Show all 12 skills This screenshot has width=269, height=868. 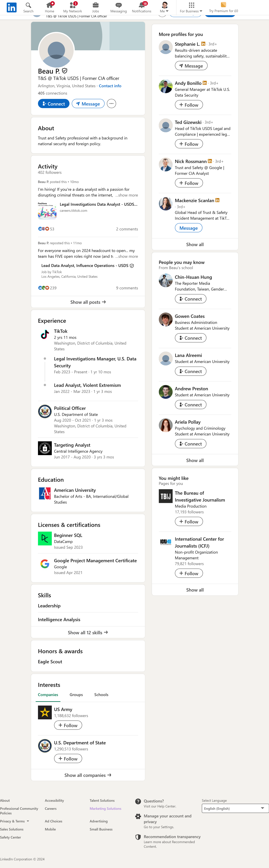coord(88,633)
